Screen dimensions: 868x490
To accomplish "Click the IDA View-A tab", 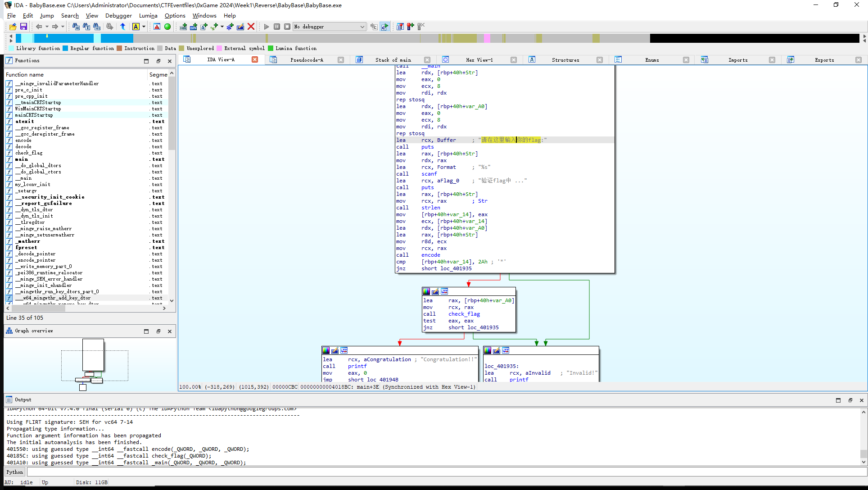I will [x=221, y=59].
